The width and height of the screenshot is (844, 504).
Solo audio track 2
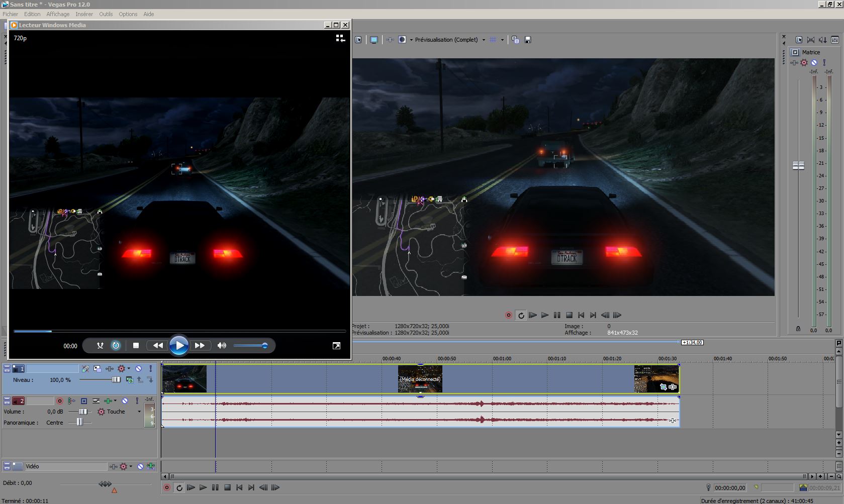point(137,400)
